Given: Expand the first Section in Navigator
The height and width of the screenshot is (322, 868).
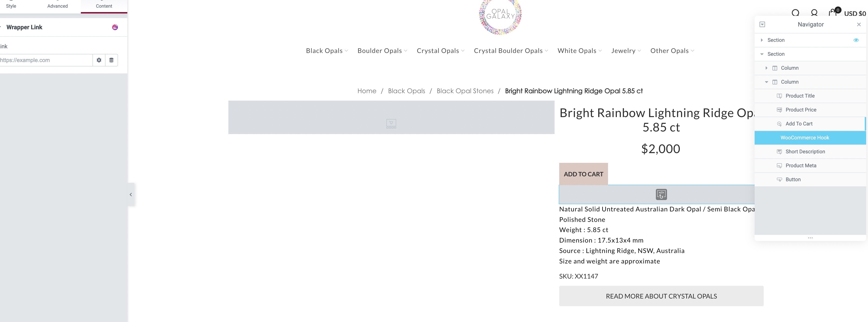Looking at the screenshot, I should coord(762,40).
